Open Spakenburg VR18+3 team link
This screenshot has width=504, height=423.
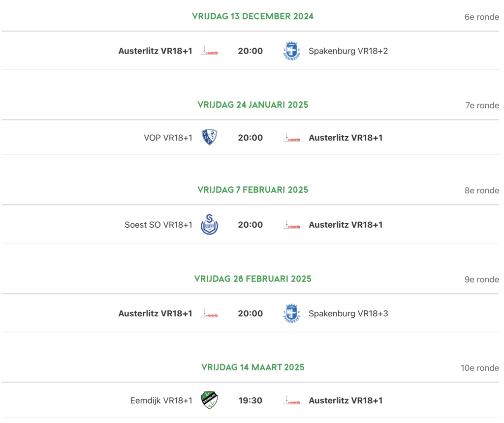(348, 313)
